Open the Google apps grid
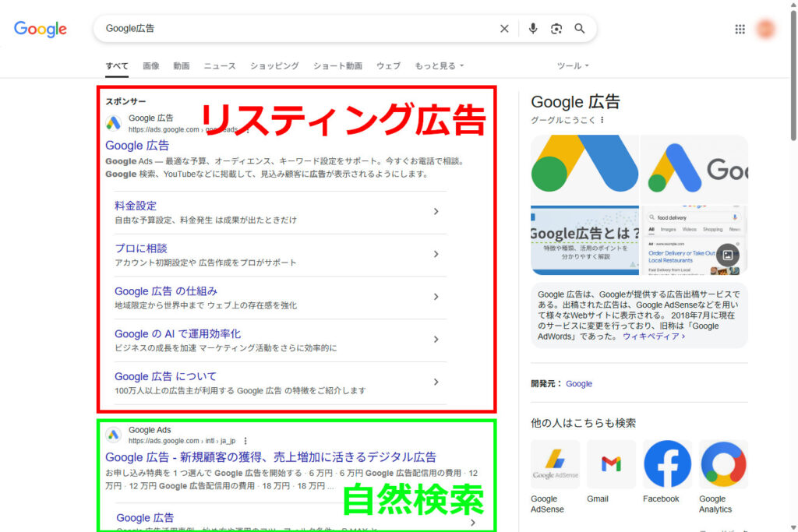Image resolution: width=798 pixels, height=532 pixels. click(740, 28)
